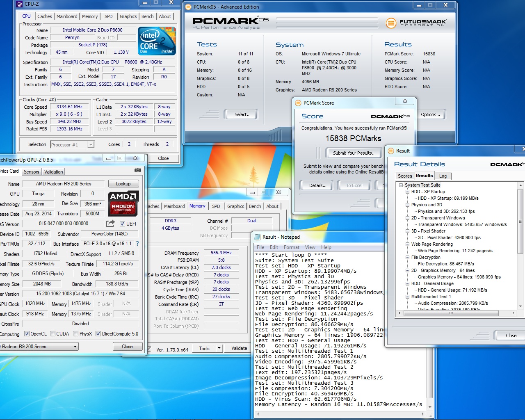Click the down arrow of the Result tree scrollbar

(x=520, y=306)
